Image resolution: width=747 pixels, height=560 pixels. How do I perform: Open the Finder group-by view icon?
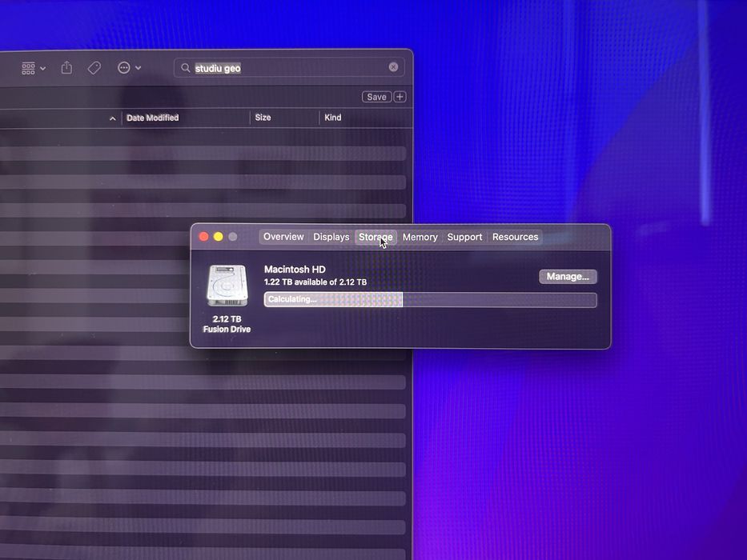[28, 68]
